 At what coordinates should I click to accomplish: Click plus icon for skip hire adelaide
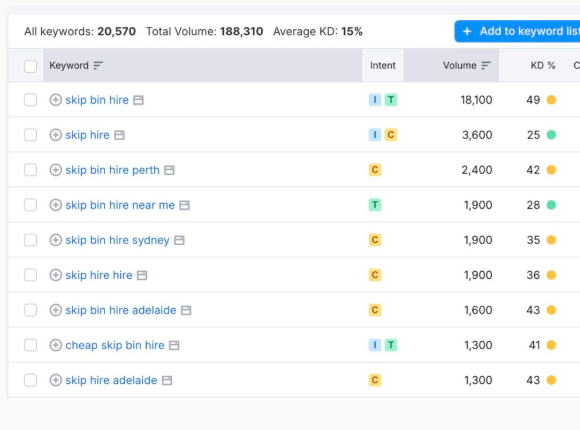[55, 380]
